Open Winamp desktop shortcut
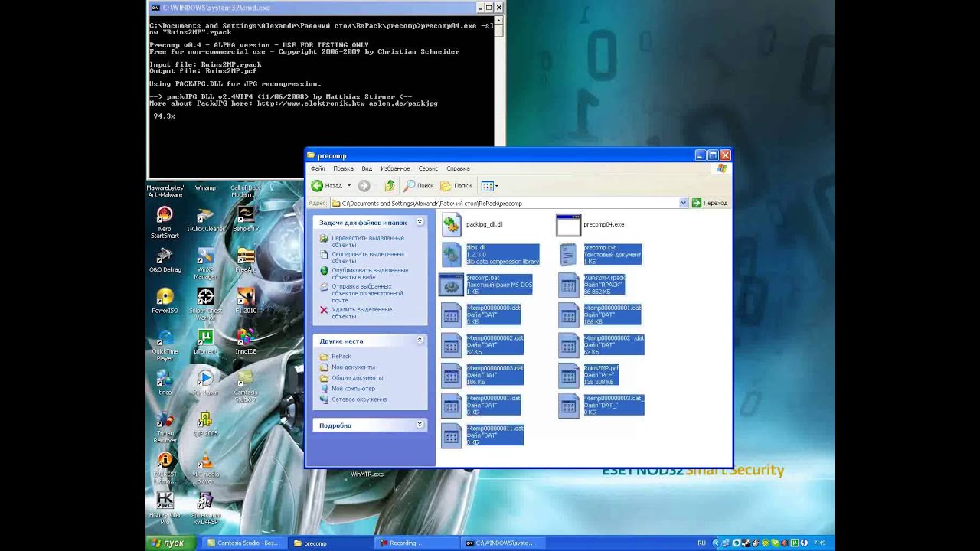This screenshot has height=551, width=980. (205, 187)
